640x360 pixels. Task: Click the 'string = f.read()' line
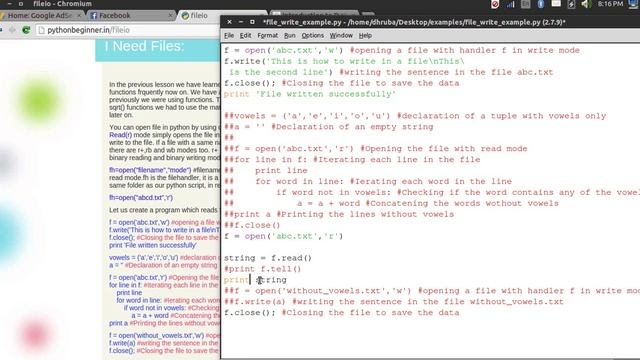tap(268, 258)
